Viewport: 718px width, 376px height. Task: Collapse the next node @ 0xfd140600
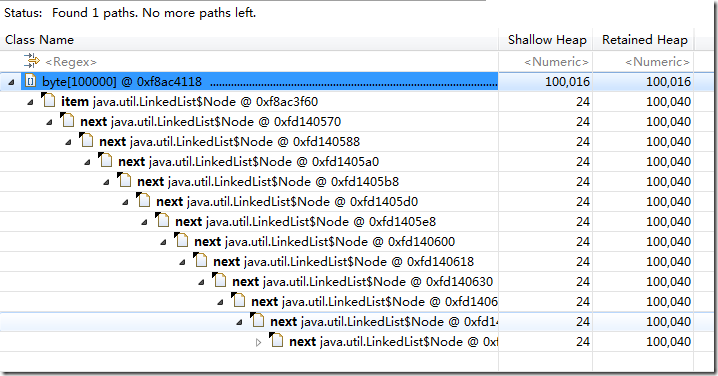(163, 242)
